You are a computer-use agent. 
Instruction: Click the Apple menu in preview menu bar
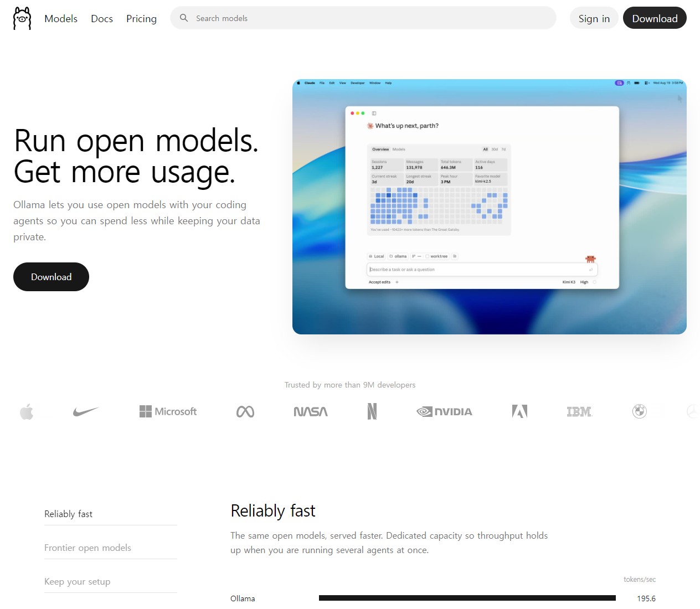tap(298, 82)
